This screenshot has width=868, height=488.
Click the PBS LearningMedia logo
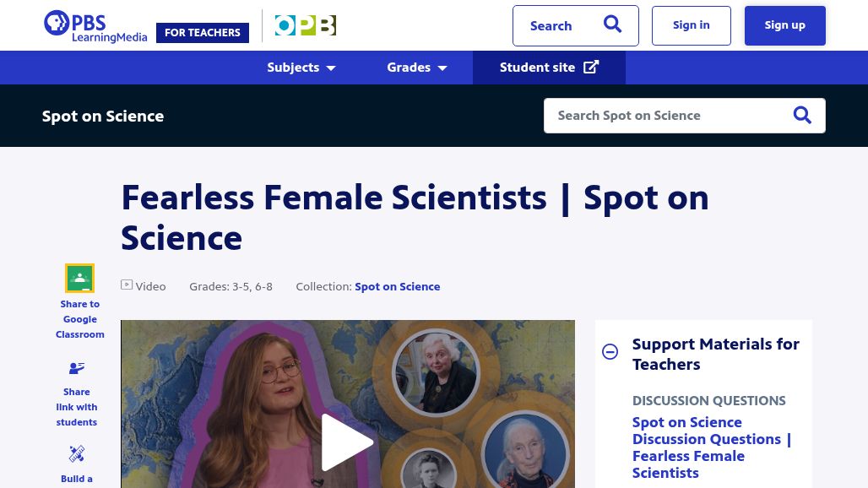click(x=95, y=26)
